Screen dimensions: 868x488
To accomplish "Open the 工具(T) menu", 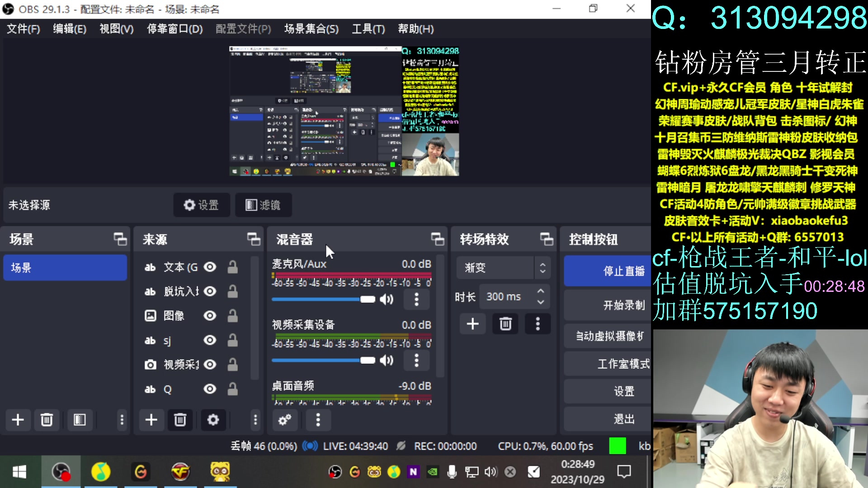I will point(368,29).
